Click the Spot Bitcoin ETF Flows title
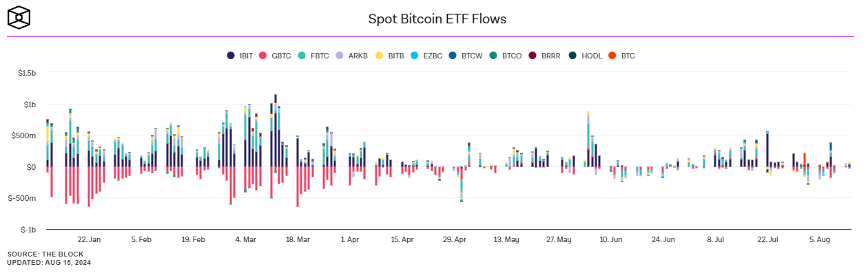This screenshot has width=868, height=273. (437, 19)
